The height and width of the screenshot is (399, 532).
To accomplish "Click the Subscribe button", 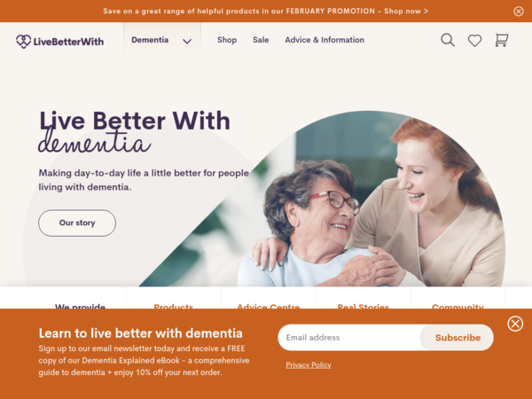I will (x=458, y=338).
